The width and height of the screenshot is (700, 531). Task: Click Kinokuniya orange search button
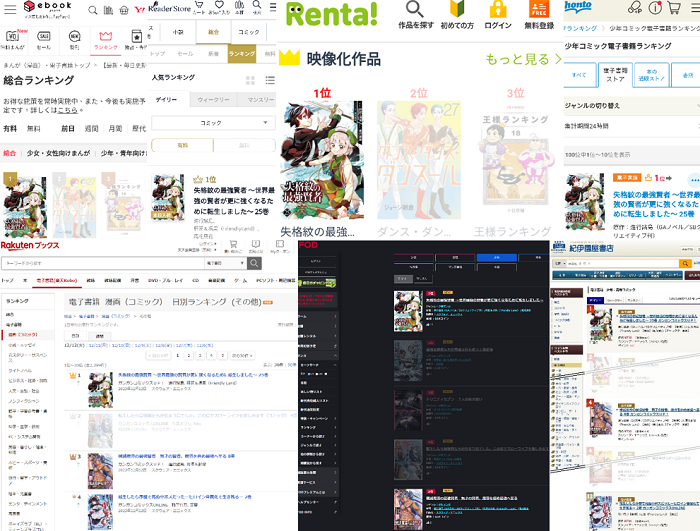684,263
